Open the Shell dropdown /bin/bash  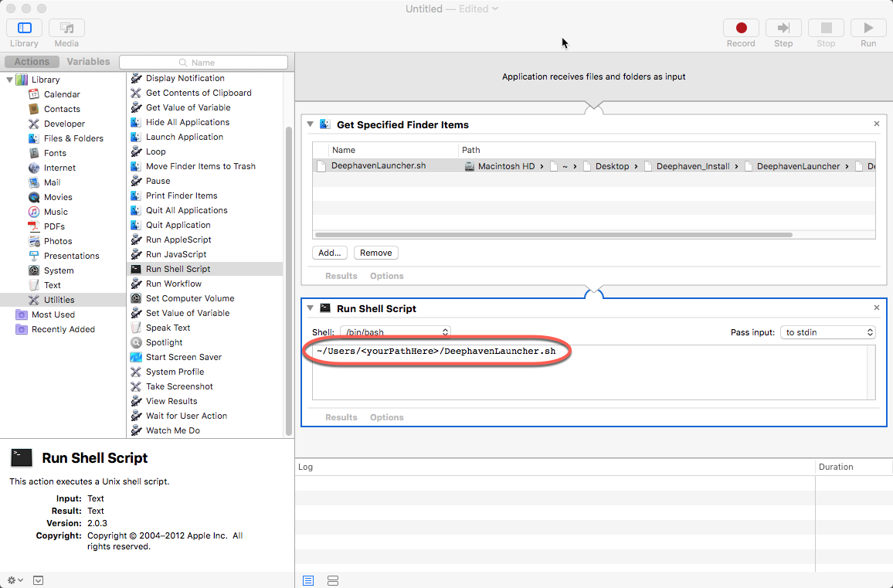pyautogui.click(x=395, y=332)
